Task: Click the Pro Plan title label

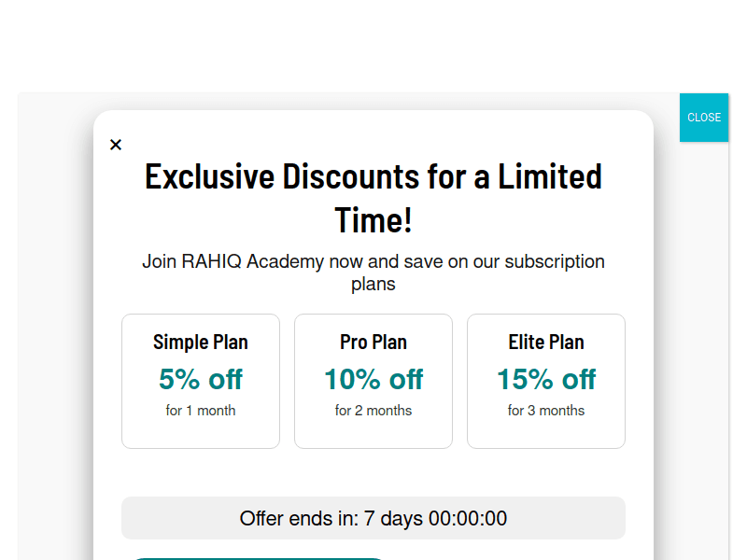Action: pos(373,342)
